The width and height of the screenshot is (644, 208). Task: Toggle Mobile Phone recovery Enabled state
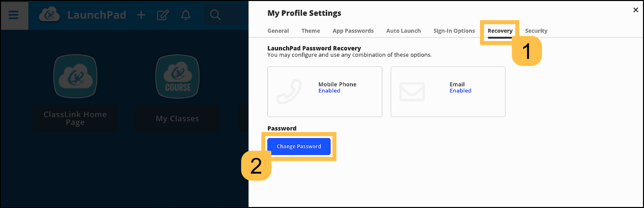pyautogui.click(x=329, y=90)
